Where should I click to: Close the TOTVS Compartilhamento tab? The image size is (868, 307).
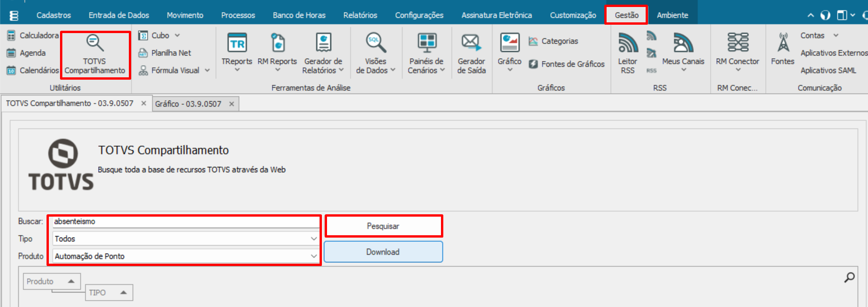point(144,103)
